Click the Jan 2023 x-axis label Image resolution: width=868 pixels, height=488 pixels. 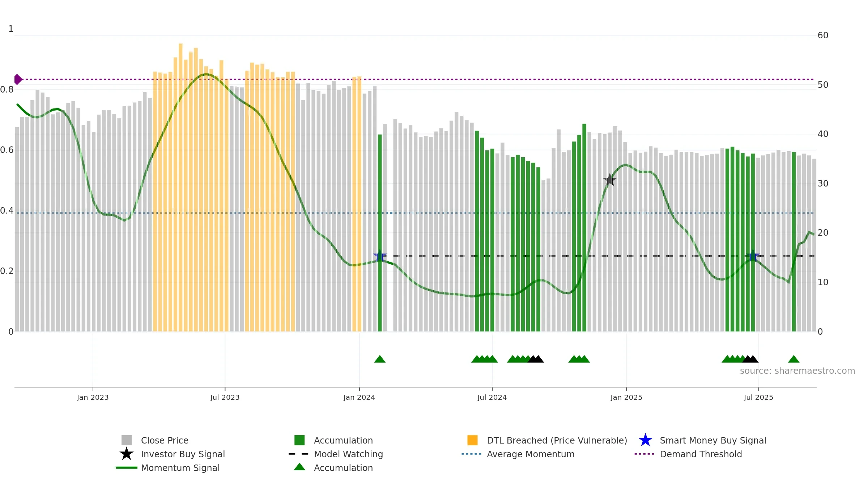tap(93, 397)
